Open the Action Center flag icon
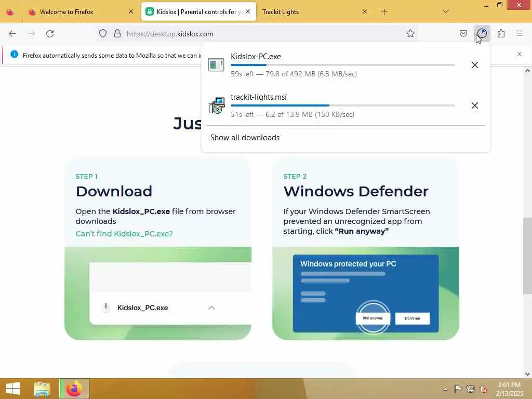 coord(458,389)
